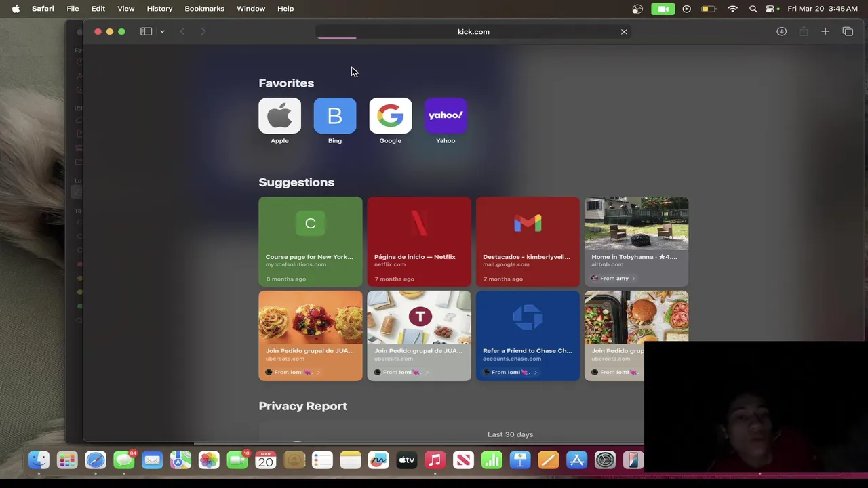Image resolution: width=868 pixels, height=488 pixels.
Task: Open the Apple favorite
Action: pyautogui.click(x=279, y=115)
